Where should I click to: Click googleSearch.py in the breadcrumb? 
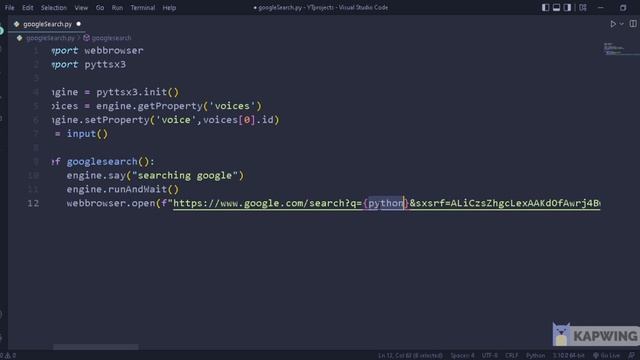point(50,38)
